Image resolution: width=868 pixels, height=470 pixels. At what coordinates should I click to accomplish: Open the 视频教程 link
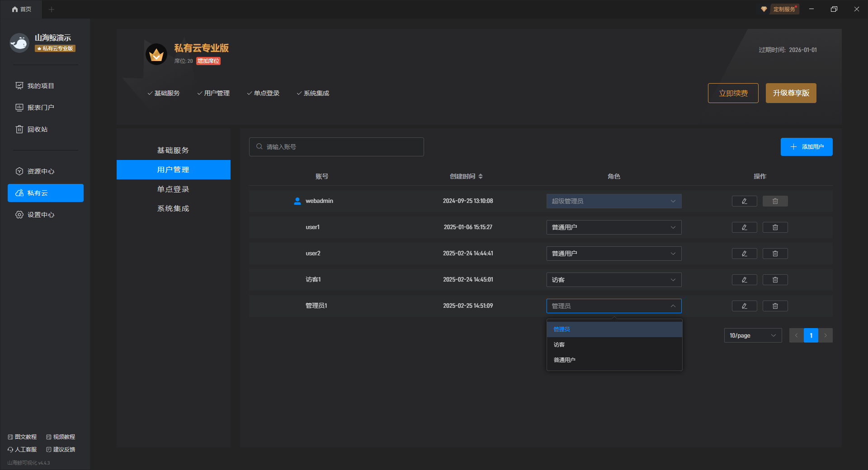61,437
